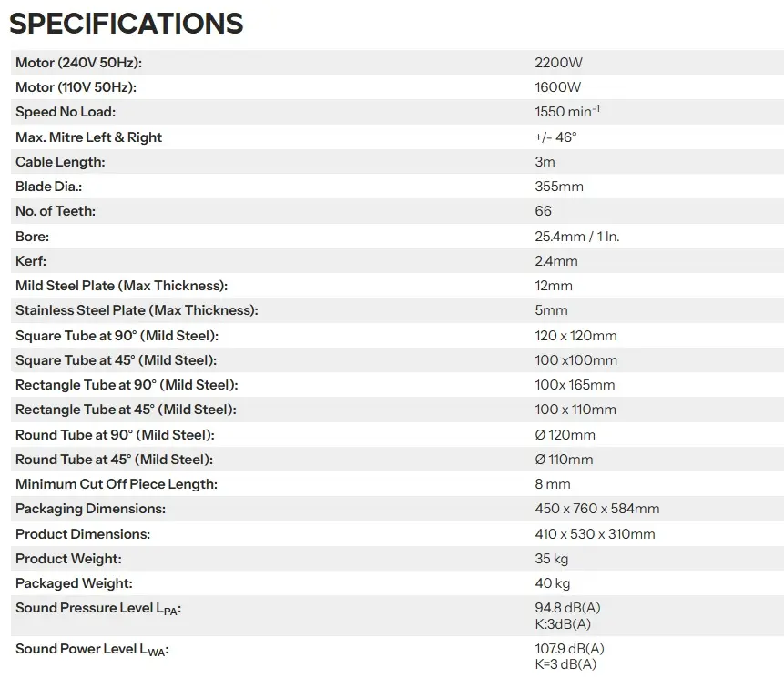Click the 1550 min speed value
784x678 pixels.
567,111
